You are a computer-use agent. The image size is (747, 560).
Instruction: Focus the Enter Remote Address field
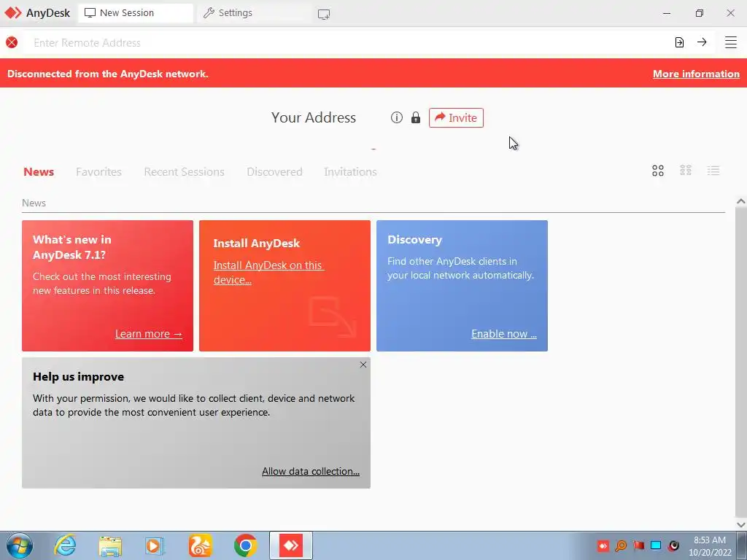tap(348, 42)
